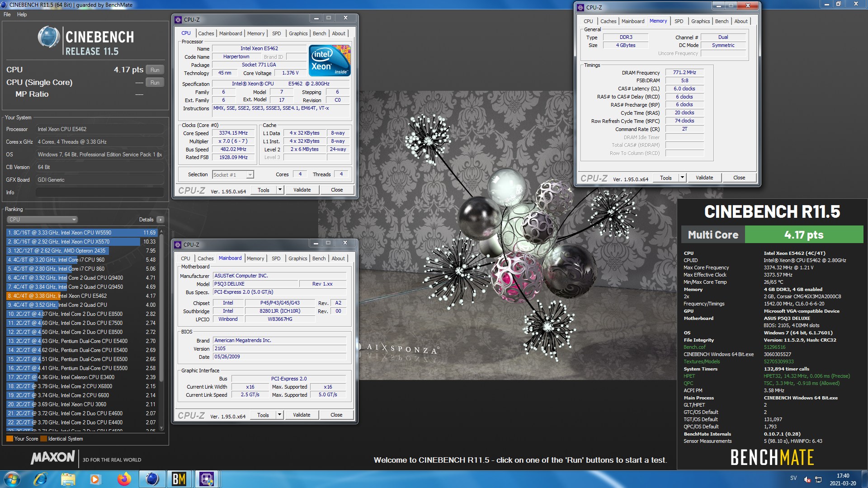Switch to Caches tab in CPU window
This screenshot has width=868, height=488.
(206, 33)
